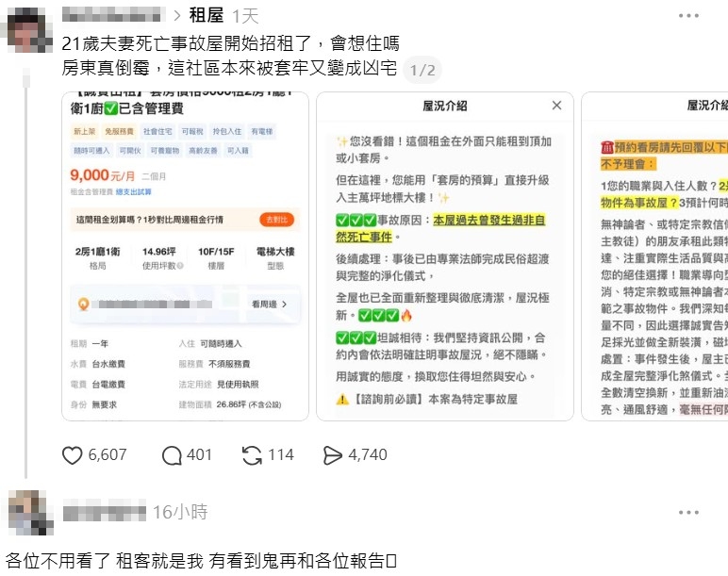The width and height of the screenshot is (728, 576).
Task: Open the blurred username of the original poster
Action: [x=114, y=14]
